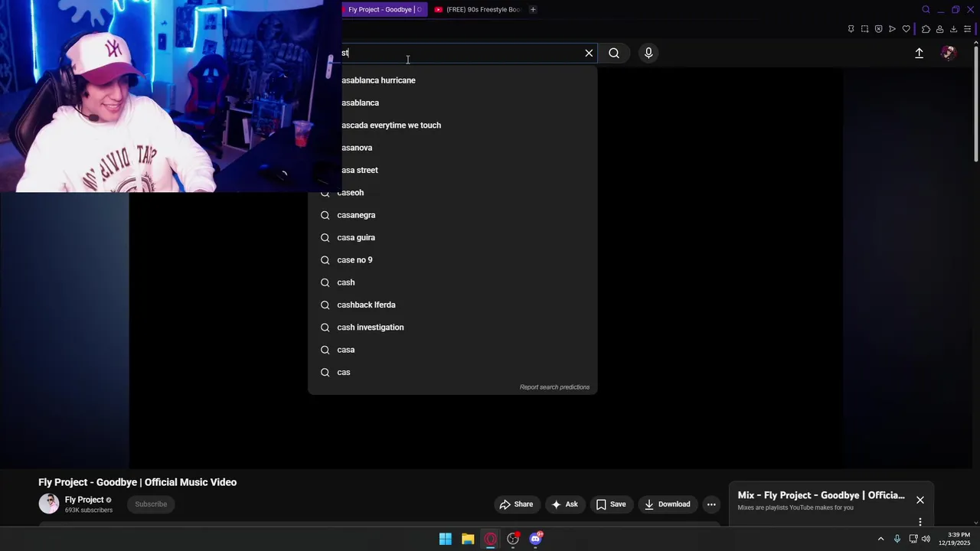Open the Windows Start menu

point(445,539)
